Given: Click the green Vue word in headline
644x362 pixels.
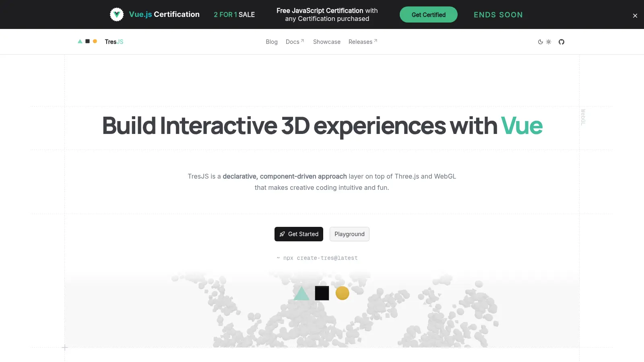Looking at the screenshot, I should [522, 126].
